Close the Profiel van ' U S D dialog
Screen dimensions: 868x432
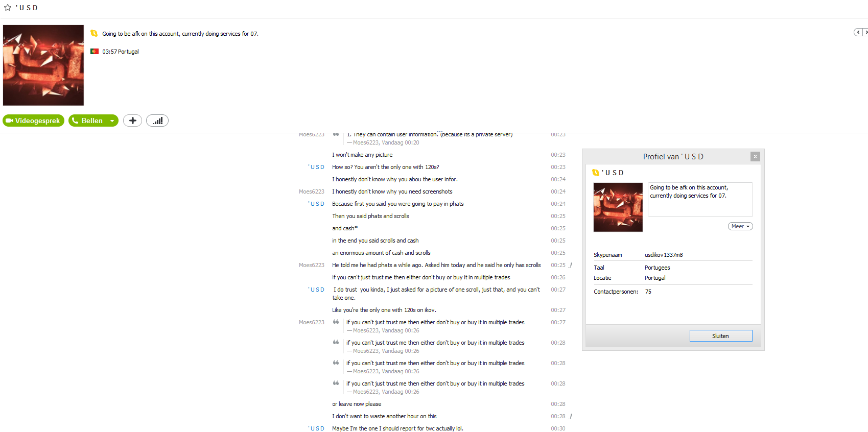click(x=755, y=157)
